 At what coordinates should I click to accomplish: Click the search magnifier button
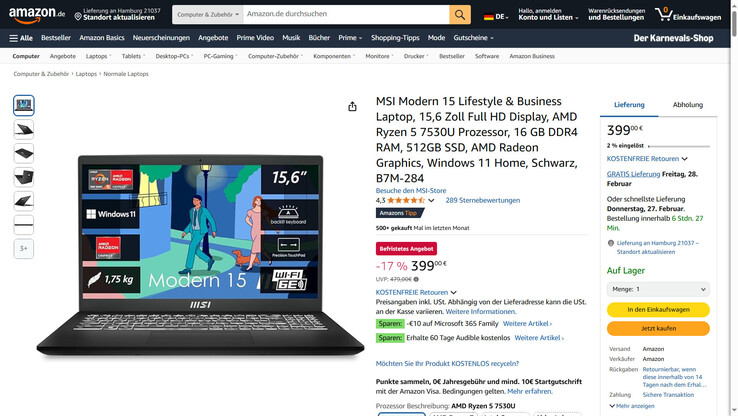pos(460,15)
